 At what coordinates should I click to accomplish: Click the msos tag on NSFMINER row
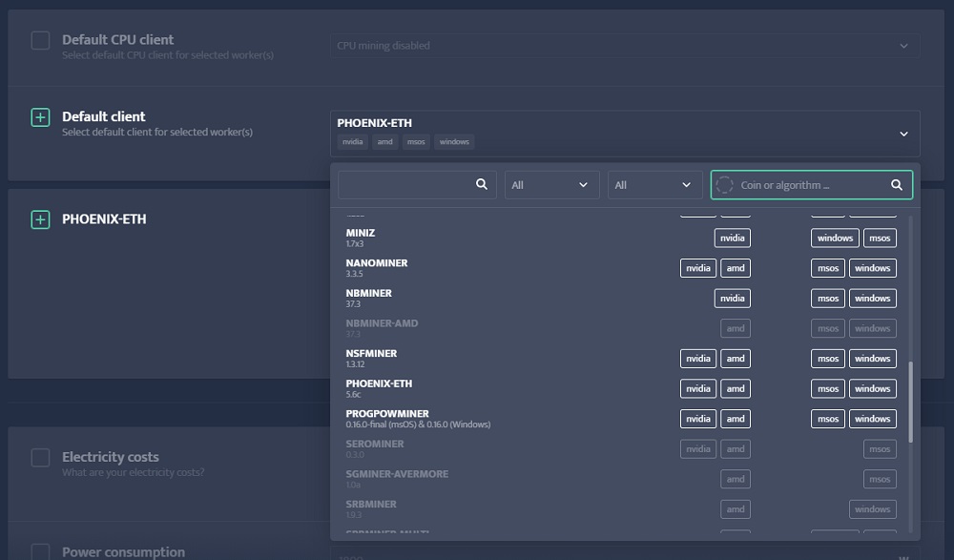pyautogui.click(x=828, y=359)
